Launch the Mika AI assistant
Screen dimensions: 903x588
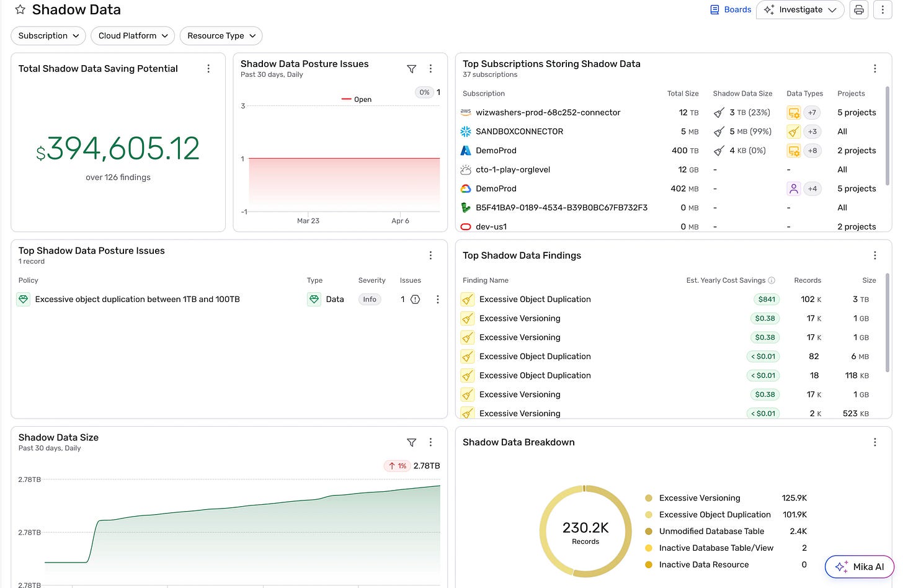(x=859, y=566)
